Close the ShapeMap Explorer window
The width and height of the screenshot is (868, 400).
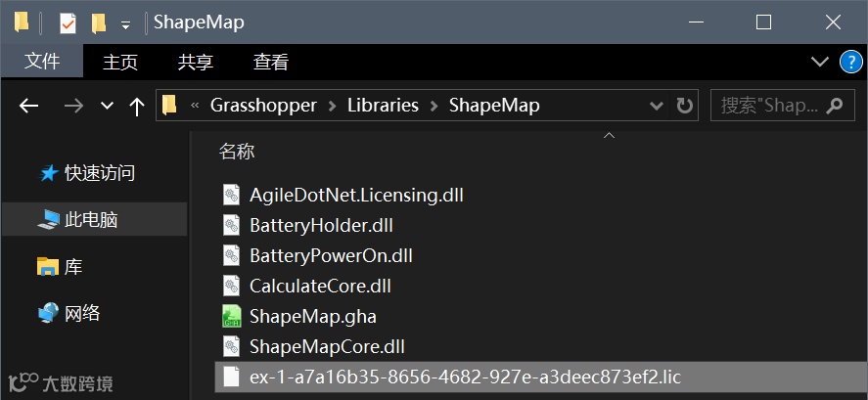click(833, 22)
